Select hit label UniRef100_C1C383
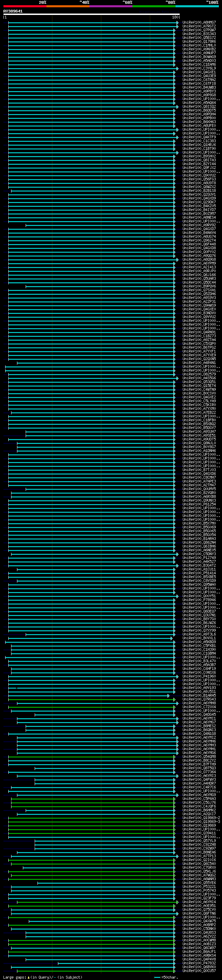Viewport: 222px width, 980px height. pos(199,141)
